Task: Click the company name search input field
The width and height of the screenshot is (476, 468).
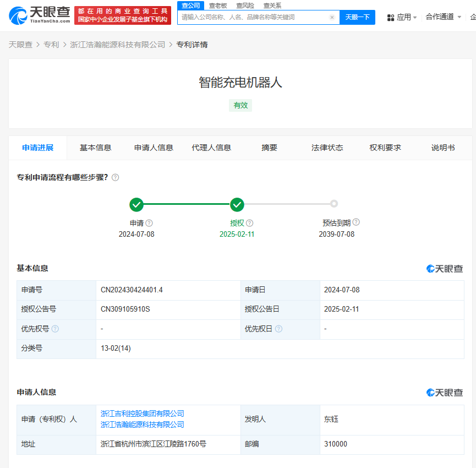Action: coord(253,17)
